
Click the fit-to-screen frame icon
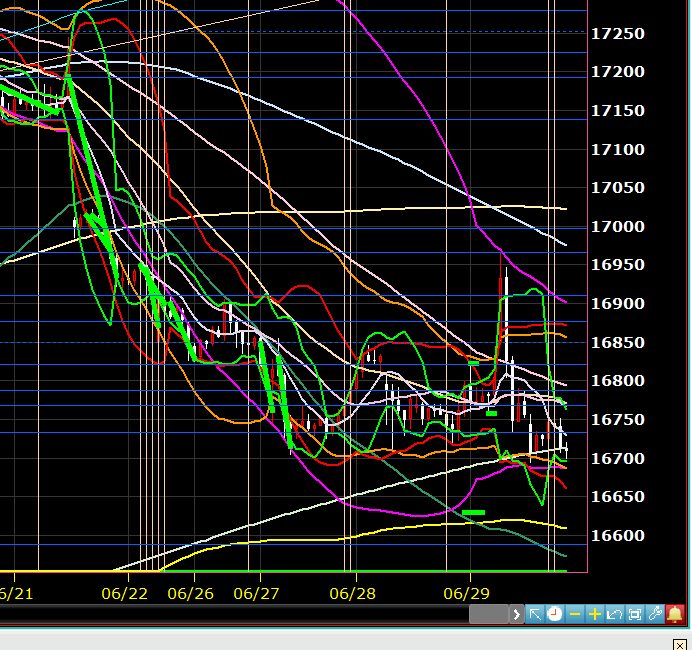click(635, 614)
